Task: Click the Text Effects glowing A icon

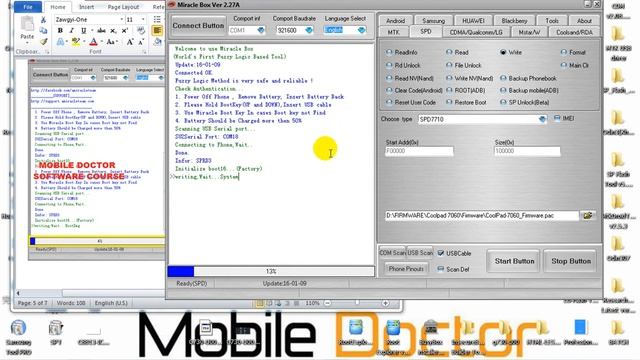Action: [x=60, y=42]
